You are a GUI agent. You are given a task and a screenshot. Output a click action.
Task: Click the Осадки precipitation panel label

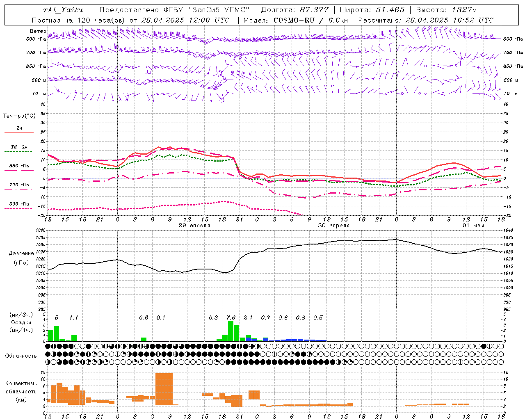[21, 322]
